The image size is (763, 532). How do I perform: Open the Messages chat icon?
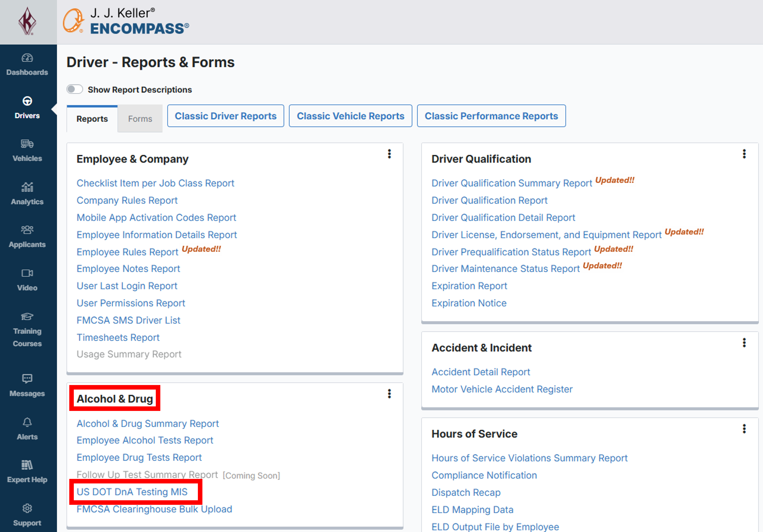[27, 379]
